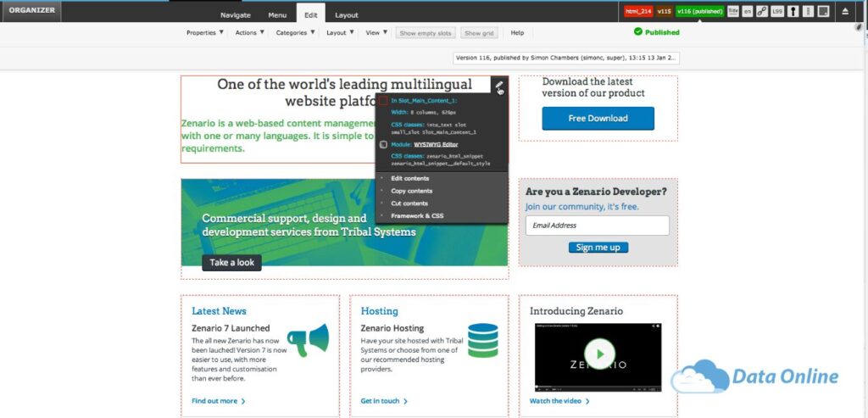This screenshot has width=868, height=418.
Task: Click the module icon beside WYSIWYG Editor
Action: coord(383,144)
